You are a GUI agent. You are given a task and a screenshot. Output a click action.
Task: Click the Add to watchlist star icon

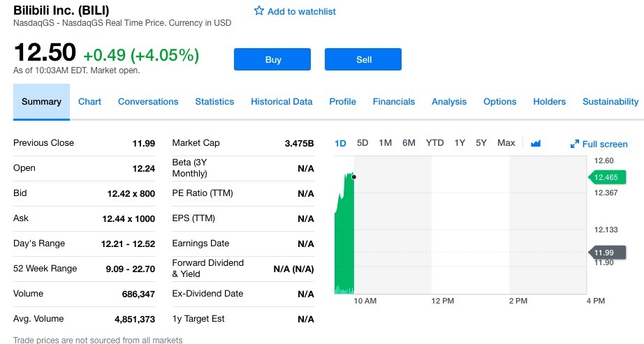point(259,11)
